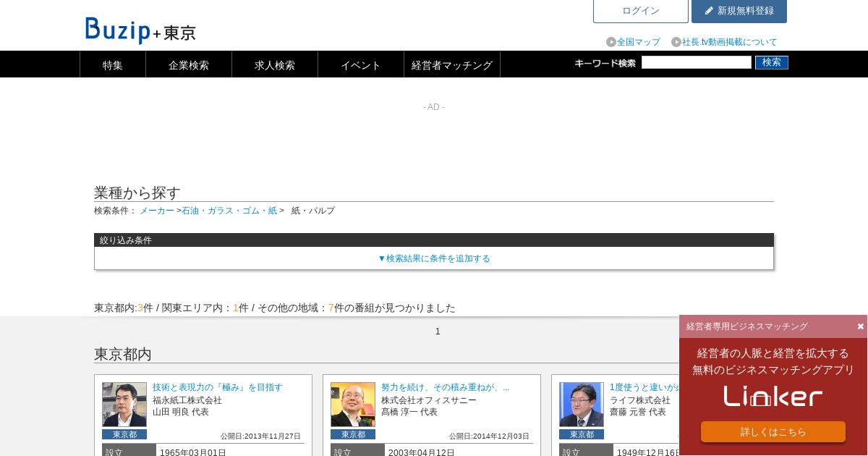Open 社長.tv動画掲載について link

coord(730,42)
